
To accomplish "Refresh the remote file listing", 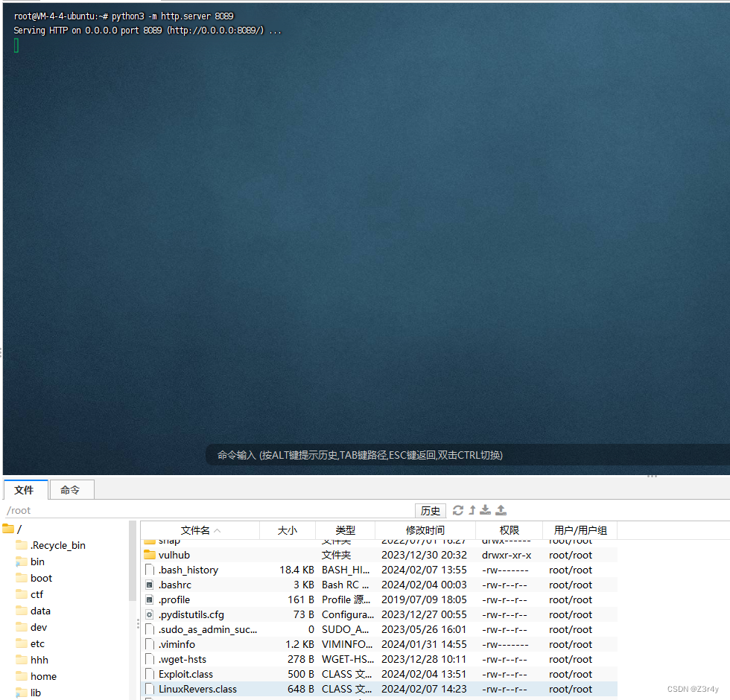I will click(x=458, y=510).
